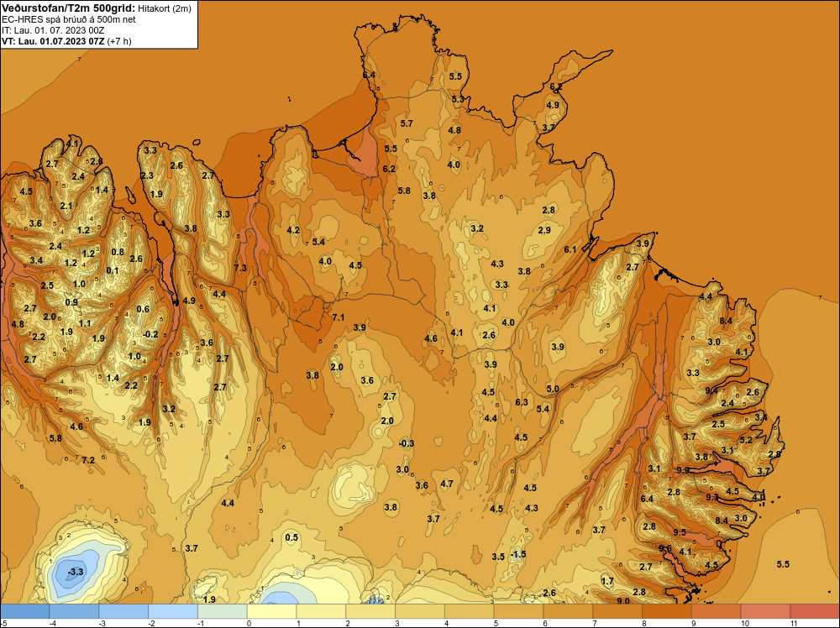Click the 9.4 temperature value
840x628 pixels.
[711, 391]
